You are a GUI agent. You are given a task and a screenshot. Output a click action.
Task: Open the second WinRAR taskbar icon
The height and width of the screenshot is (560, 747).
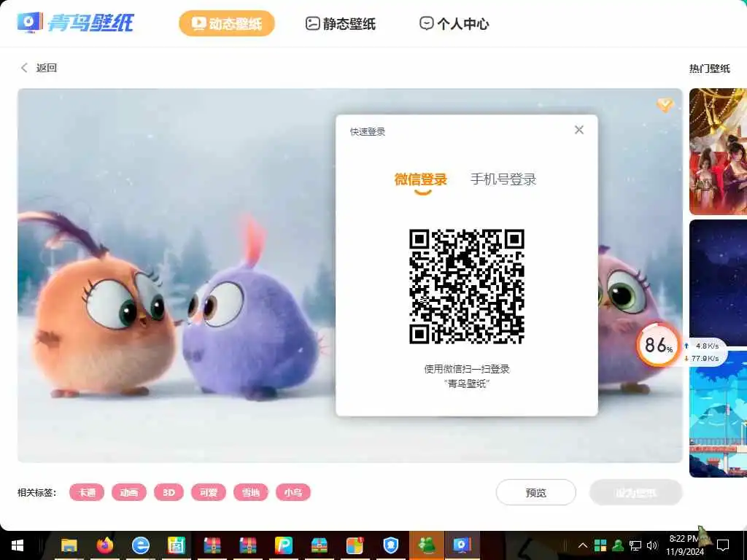click(x=248, y=545)
